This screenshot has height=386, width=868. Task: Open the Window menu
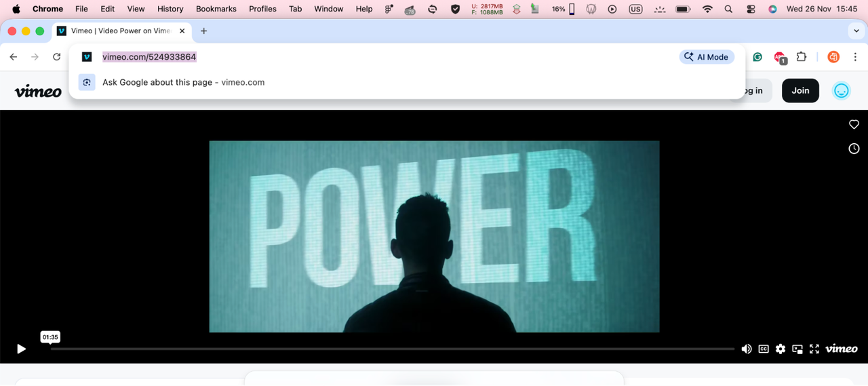[x=329, y=9]
